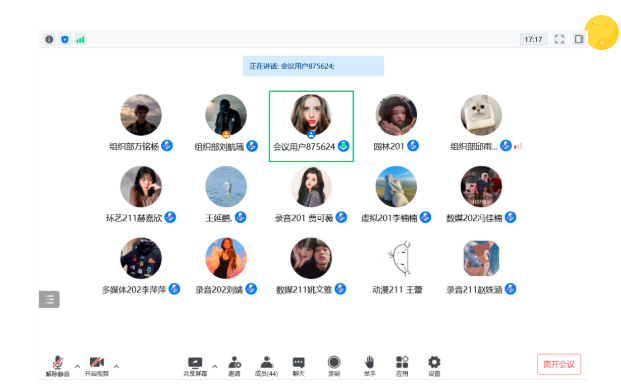Open the invite participants icon
621x390 pixels.
tap(234, 366)
